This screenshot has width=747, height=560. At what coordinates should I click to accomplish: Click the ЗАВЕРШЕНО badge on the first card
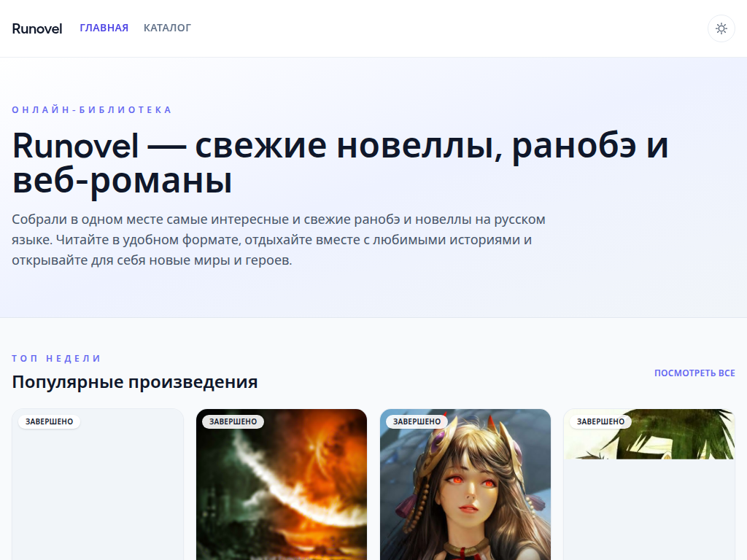pyautogui.click(x=49, y=421)
